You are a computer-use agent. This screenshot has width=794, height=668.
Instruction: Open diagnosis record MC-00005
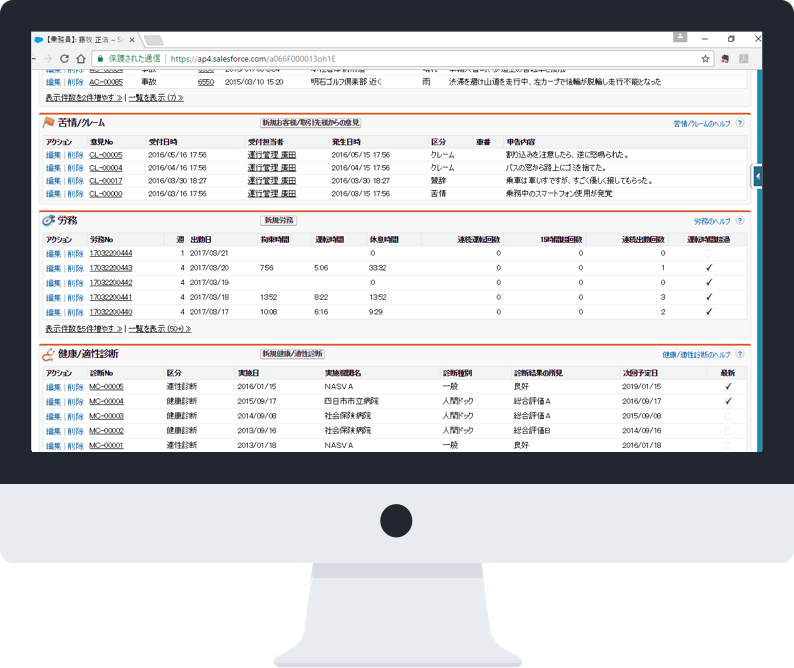click(106, 386)
